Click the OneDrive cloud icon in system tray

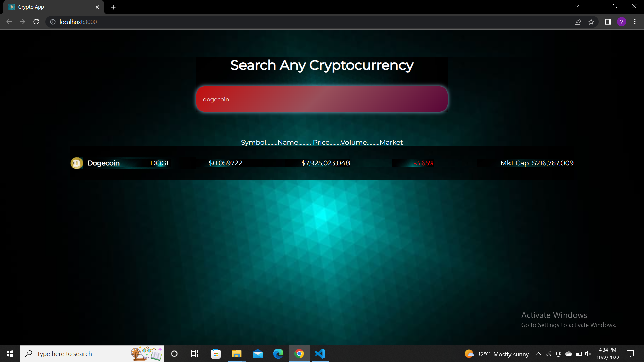click(x=568, y=354)
